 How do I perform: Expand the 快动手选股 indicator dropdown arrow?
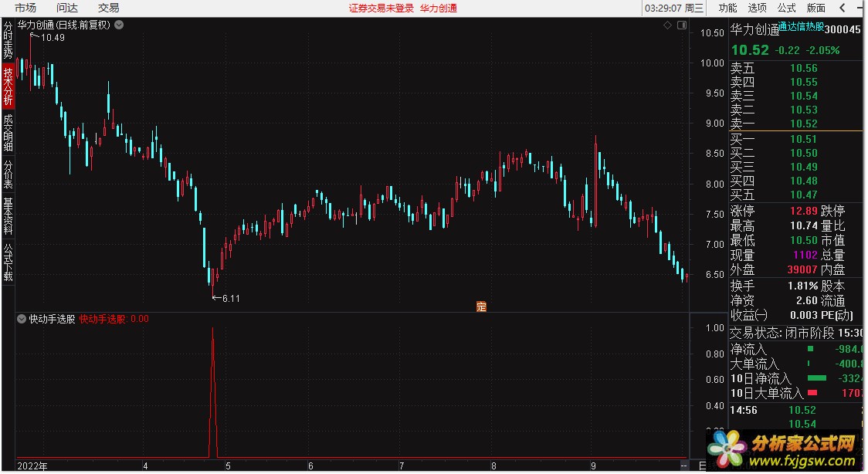coord(22,319)
